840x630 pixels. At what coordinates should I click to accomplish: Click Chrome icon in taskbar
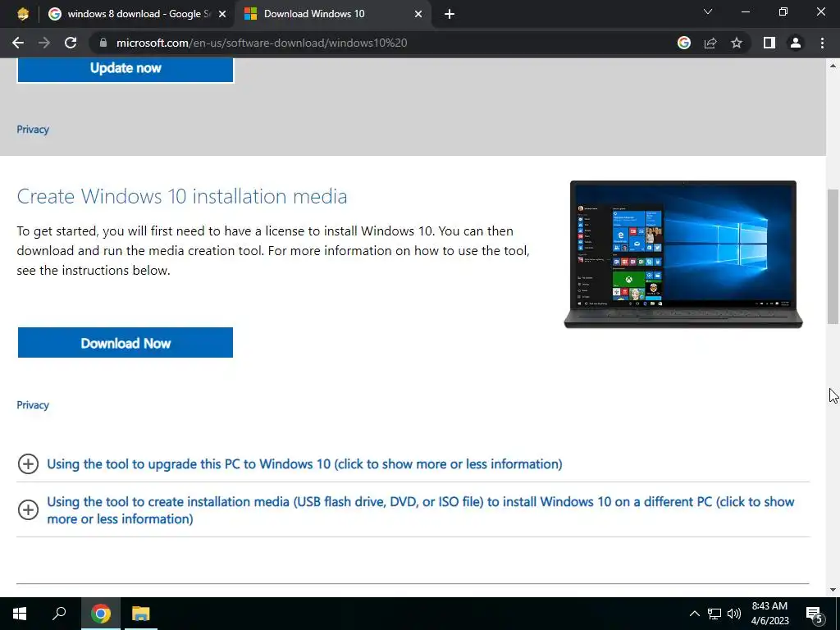[100, 614]
